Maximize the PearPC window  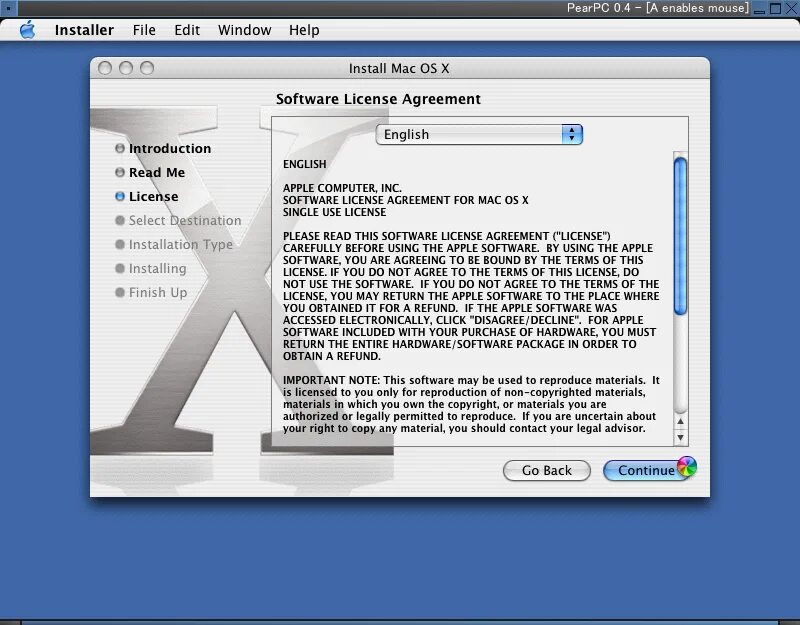775,8
